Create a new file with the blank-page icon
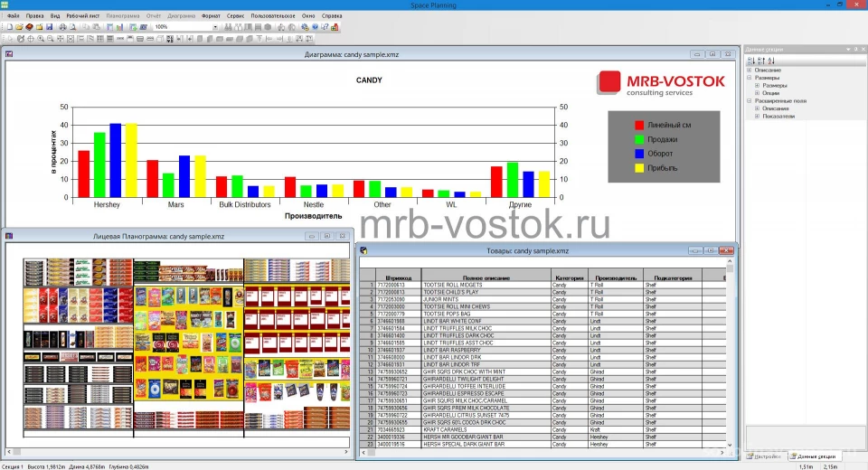Viewport: 868px width, 470px height. (x=10, y=26)
